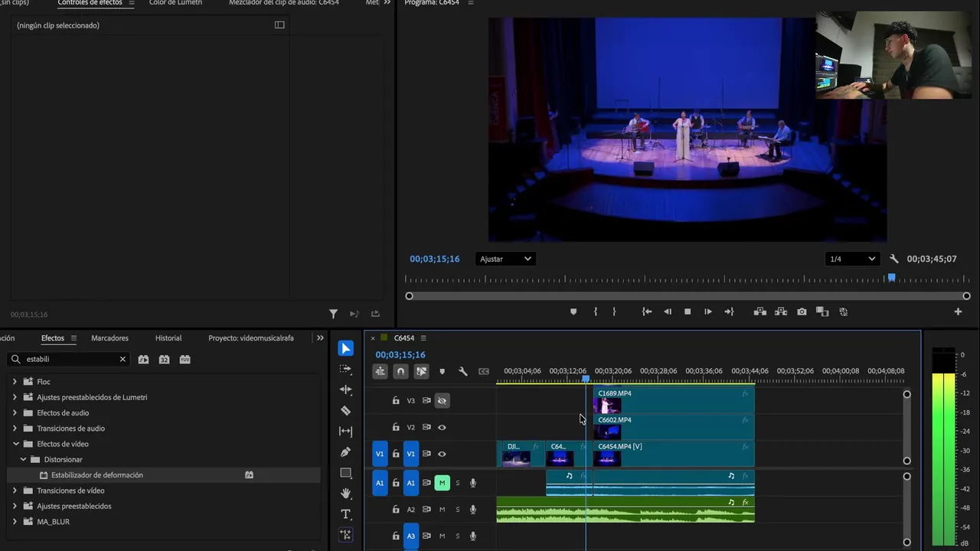Select the Rectangle tool
Screen dimensions: 980x551
[346, 473]
